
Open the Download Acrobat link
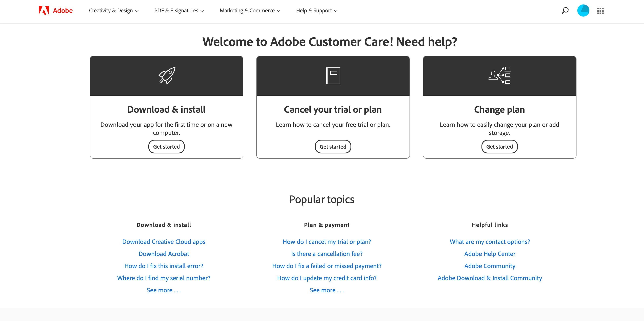[164, 254]
